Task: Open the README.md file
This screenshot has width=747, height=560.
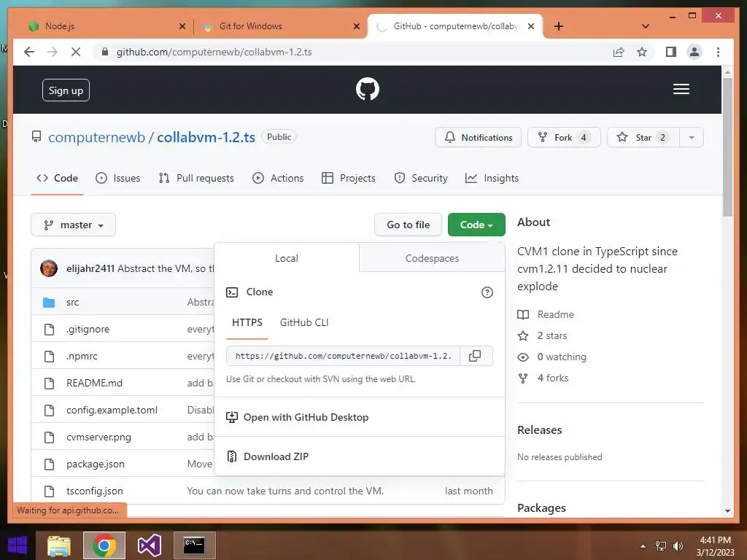Action: [94, 384]
